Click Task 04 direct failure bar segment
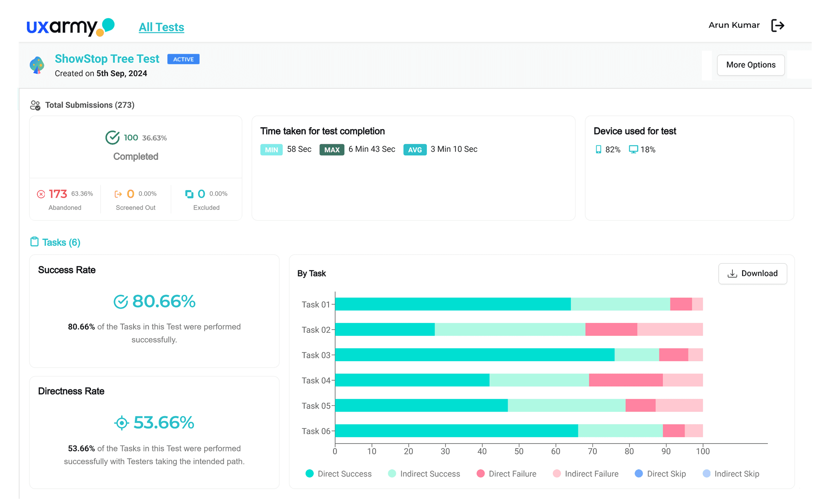 [626, 380]
